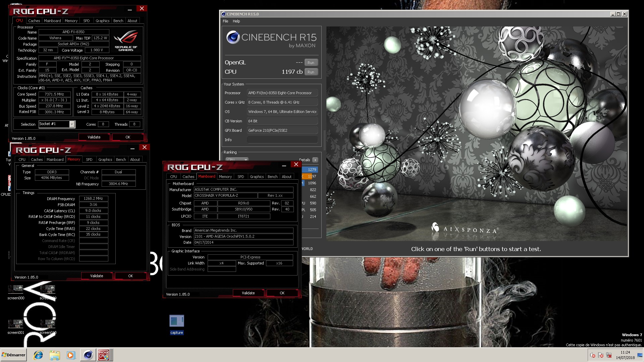This screenshot has width=644, height=362.
Task: Click the NB Frequency value 3804.6 MHz
Action: (x=118, y=184)
